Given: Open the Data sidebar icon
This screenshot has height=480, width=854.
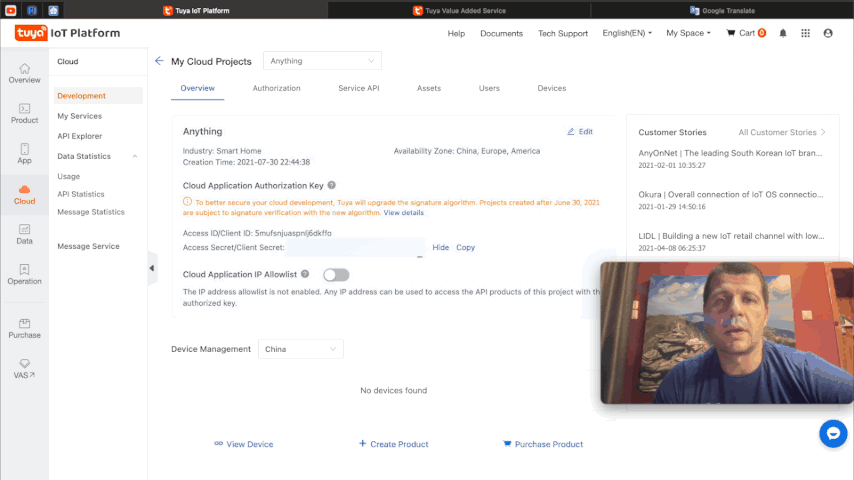Looking at the screenshot, I should tap(25, 234).
